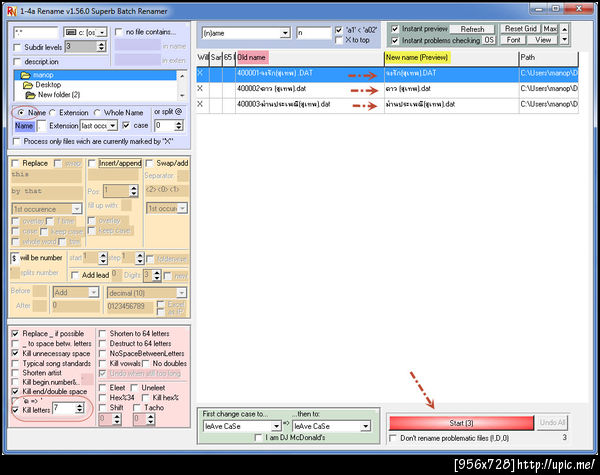Enable the description checkbox

click(17, 62)
